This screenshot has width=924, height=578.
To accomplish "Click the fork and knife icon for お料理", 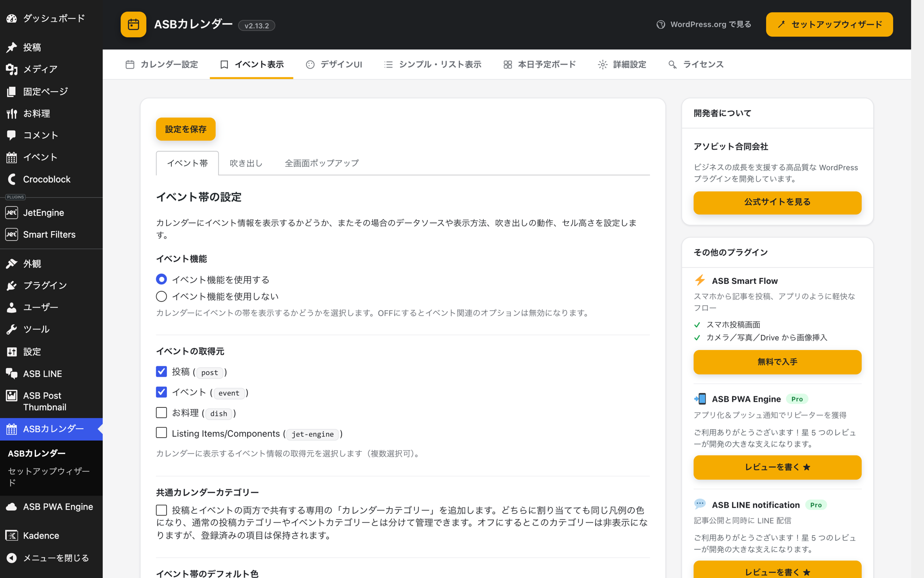I will 12,113.
